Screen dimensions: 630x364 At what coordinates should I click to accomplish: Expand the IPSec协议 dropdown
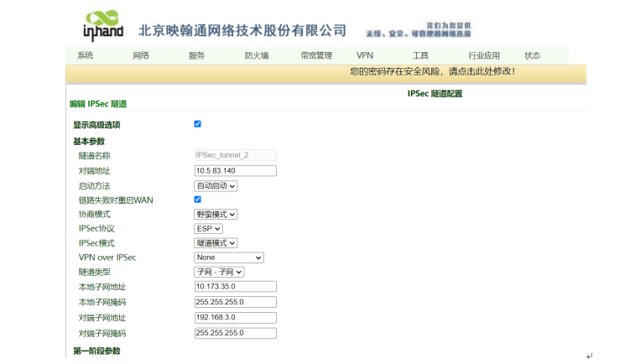click(x=208, y=228)
